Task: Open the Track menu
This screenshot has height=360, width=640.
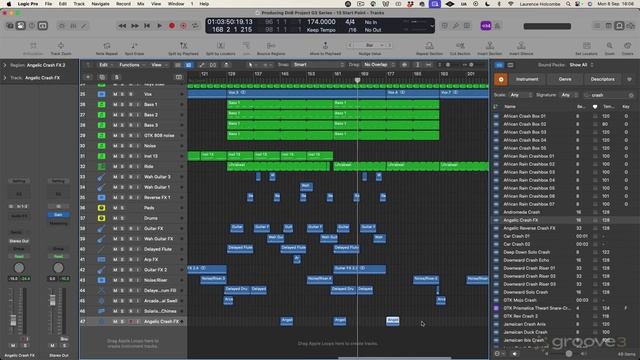Action: coord(79,4)
